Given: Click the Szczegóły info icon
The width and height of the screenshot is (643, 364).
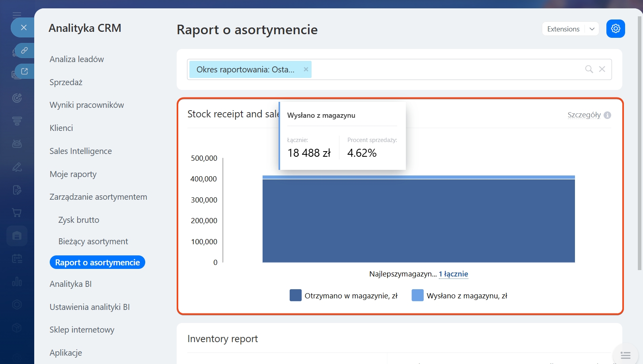Looking at the screenshot, I should pyautogui.click(x=607, y=115).
